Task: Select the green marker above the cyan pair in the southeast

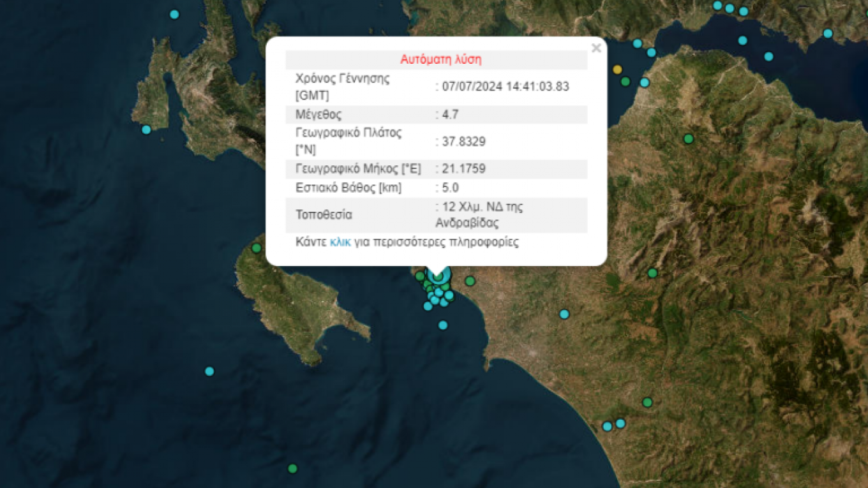Action: click(647, 402)
